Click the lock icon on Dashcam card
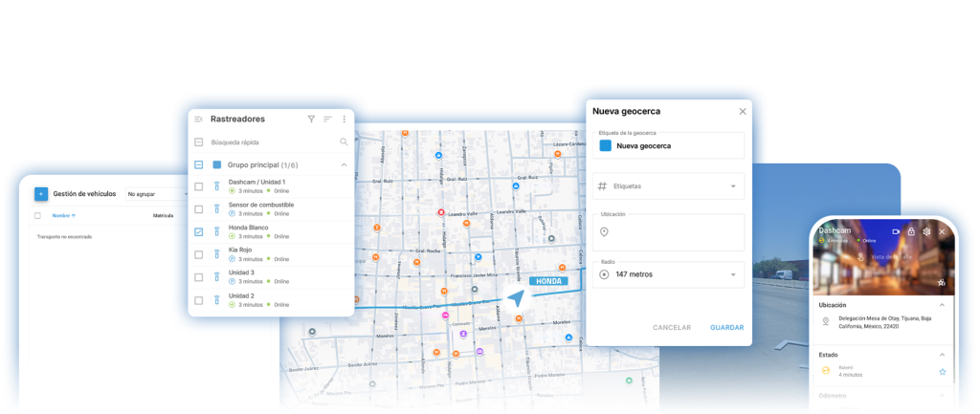Viewport: 980px width, 414px height. (x=911, y=231)
